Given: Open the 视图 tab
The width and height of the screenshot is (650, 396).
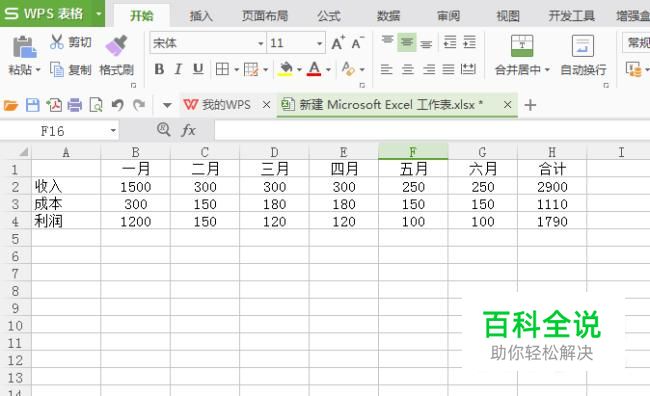Looking at the screenshot, I should pos(508,16).
